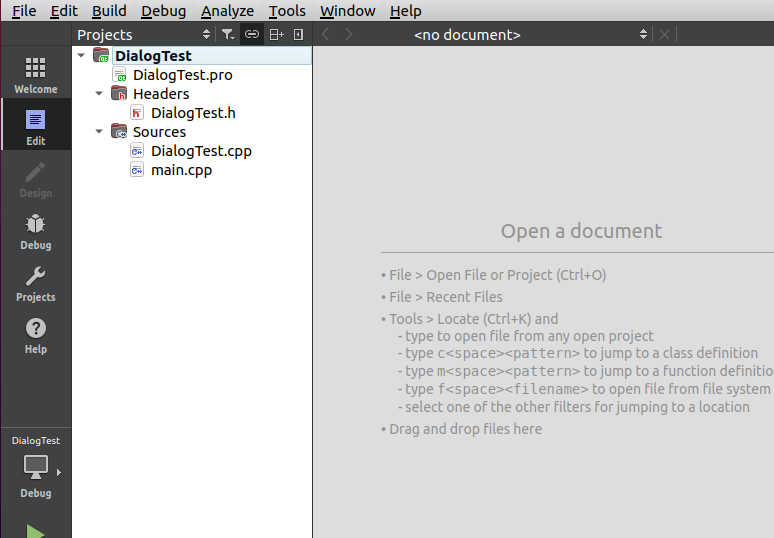Select main.cpp source file

click(181, 170)
